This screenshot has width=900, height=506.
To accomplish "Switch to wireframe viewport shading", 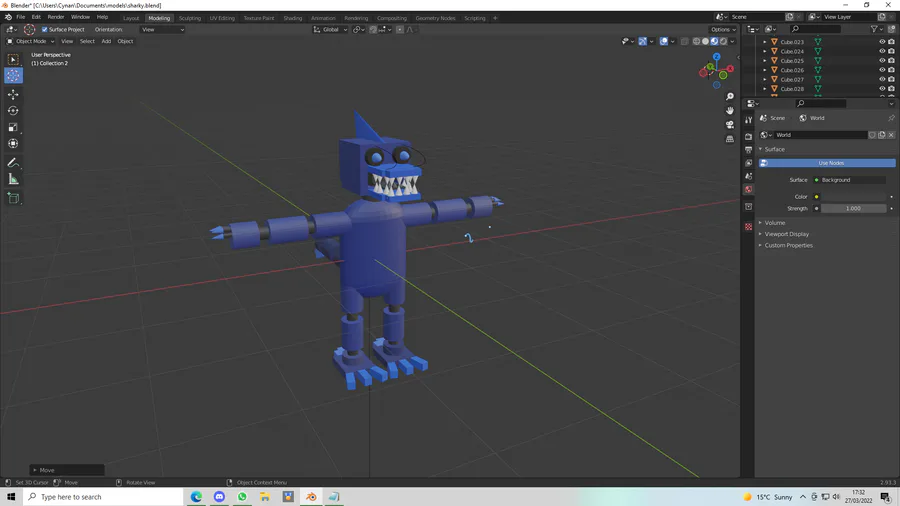I will pos(696,41).
